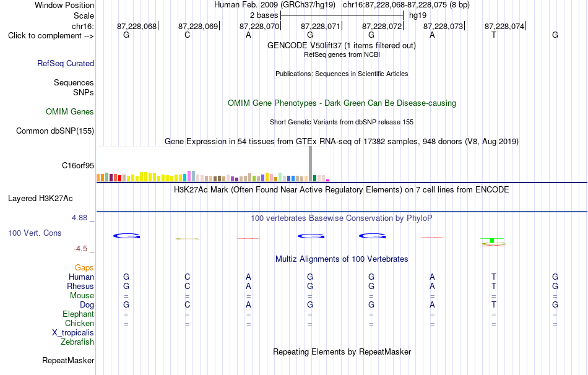Image resolution: width=588 pixels, height=375 pixels.
Task: Open the Layered H3K27Ac track label
Action: [40, 199]
